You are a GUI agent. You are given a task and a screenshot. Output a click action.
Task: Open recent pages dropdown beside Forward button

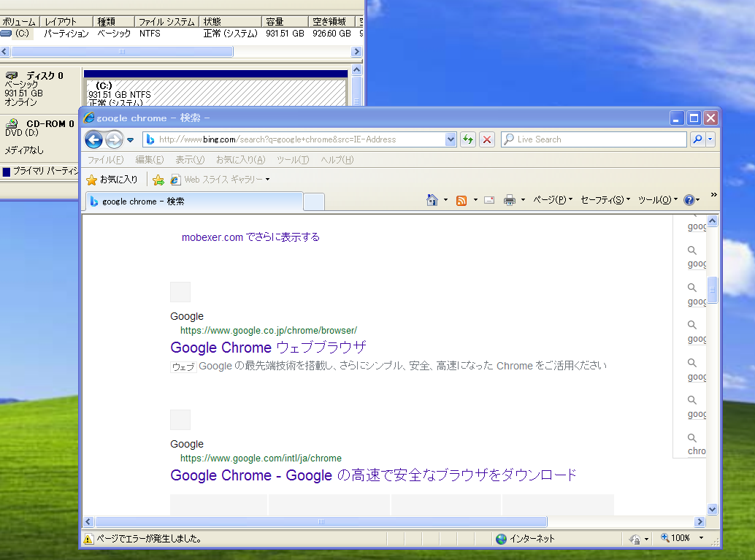[x=131, y=140]
